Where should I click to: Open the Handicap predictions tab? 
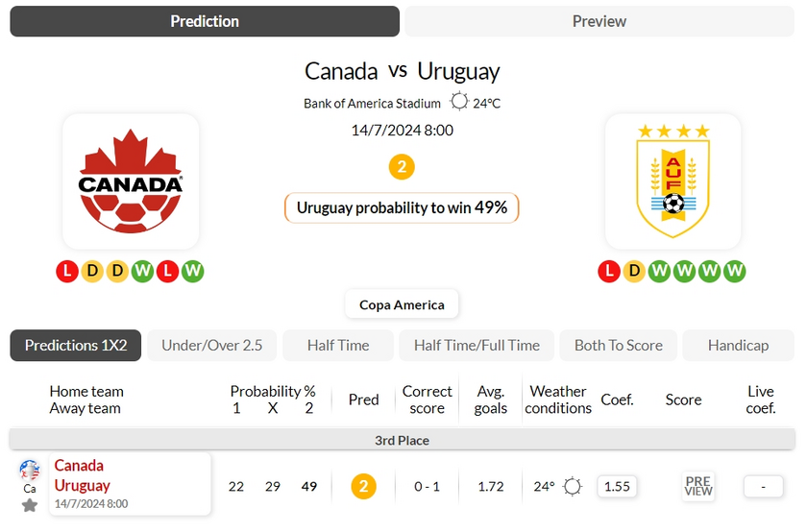click(x=738, y=345)
